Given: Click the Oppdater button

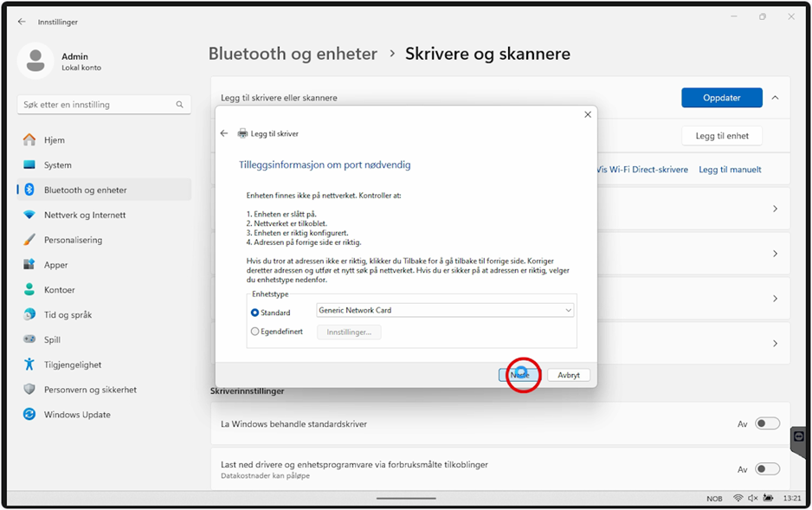Looking at the screenshot, I should (721, 98).
